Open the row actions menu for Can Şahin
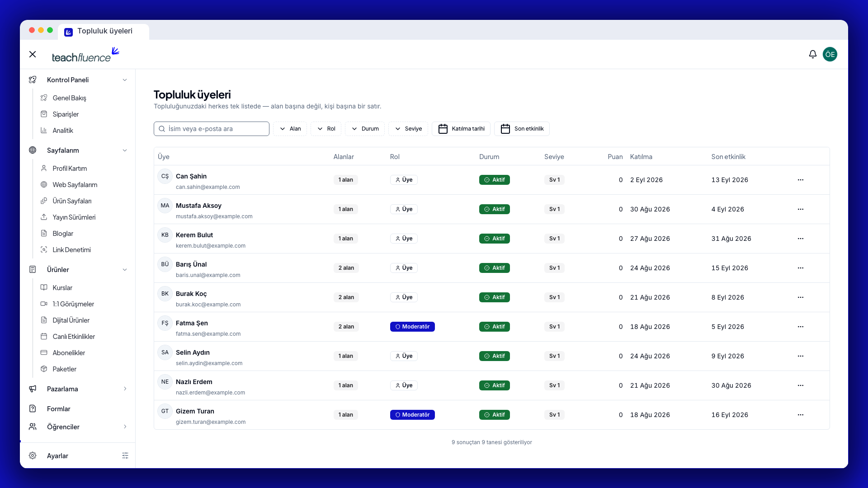 (x=800, y=180)
